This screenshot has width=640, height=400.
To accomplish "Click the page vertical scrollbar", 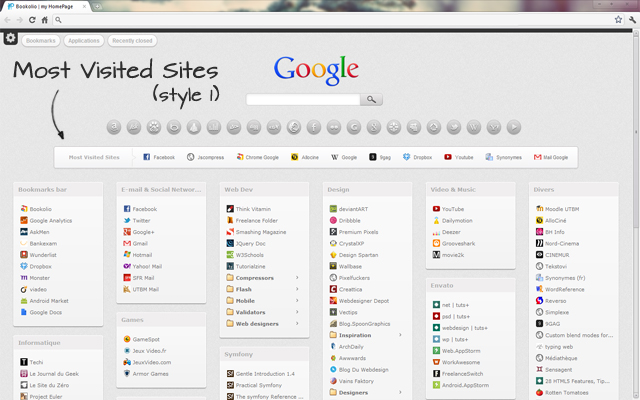I will tap(636, 131).
